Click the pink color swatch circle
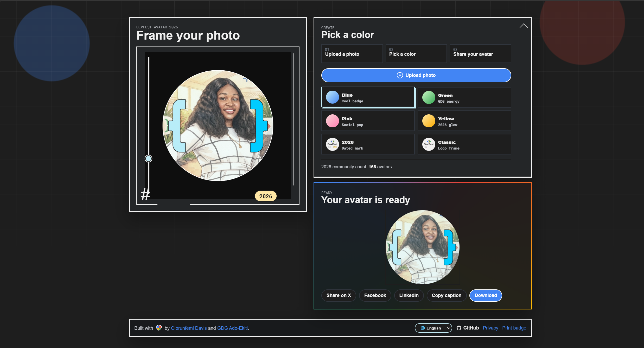This screenshot has width=644, height=348. tap(332, 121)
